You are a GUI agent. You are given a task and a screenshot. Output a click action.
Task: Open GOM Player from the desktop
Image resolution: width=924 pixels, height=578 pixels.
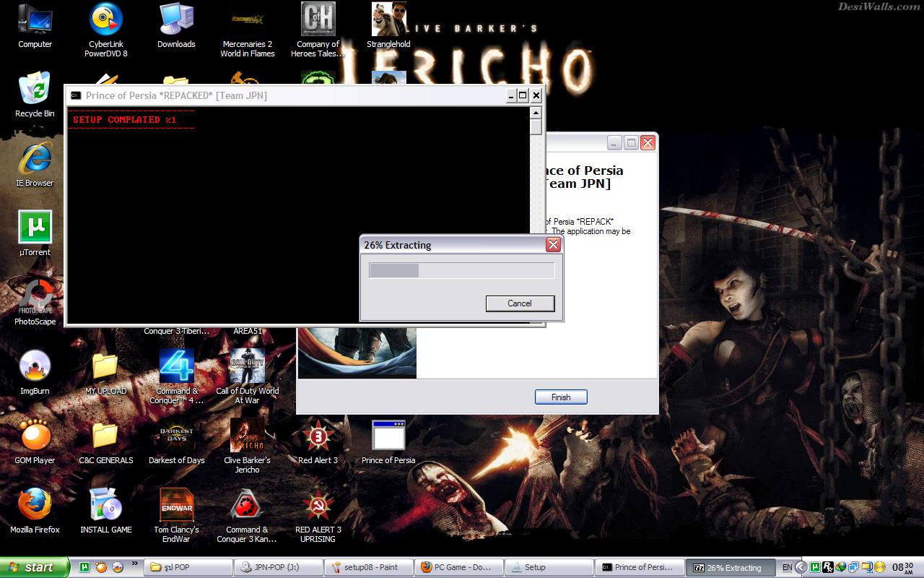pyautogui.click(x=35, y=442)
